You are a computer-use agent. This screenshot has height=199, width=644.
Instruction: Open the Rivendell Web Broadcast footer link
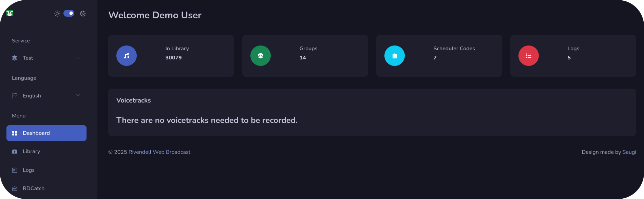(159, 152)
